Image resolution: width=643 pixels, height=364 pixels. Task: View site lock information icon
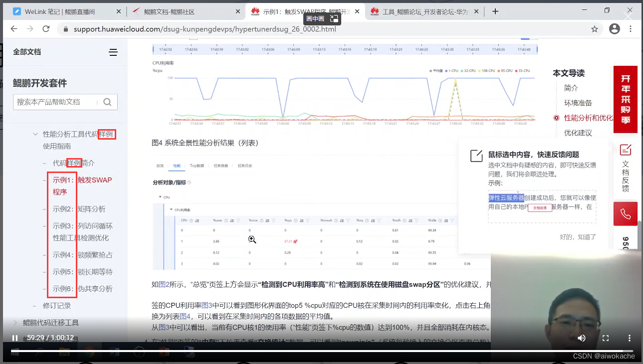point(65,29)
